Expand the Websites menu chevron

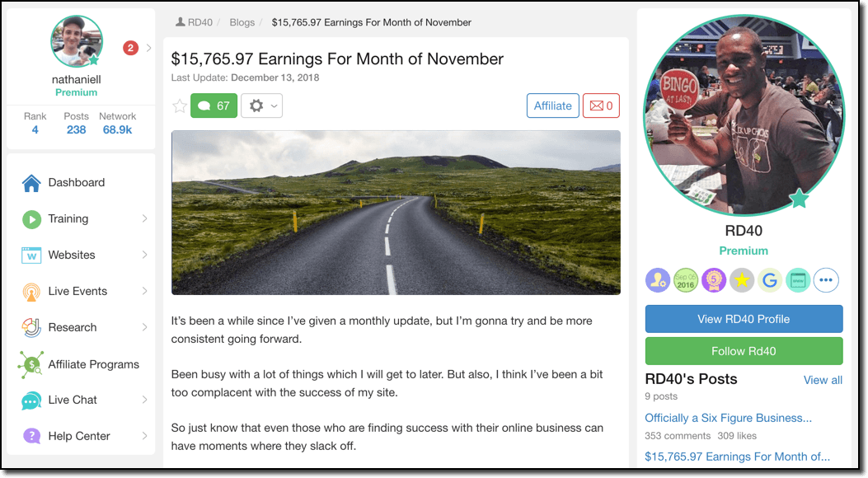pos(144,255)
